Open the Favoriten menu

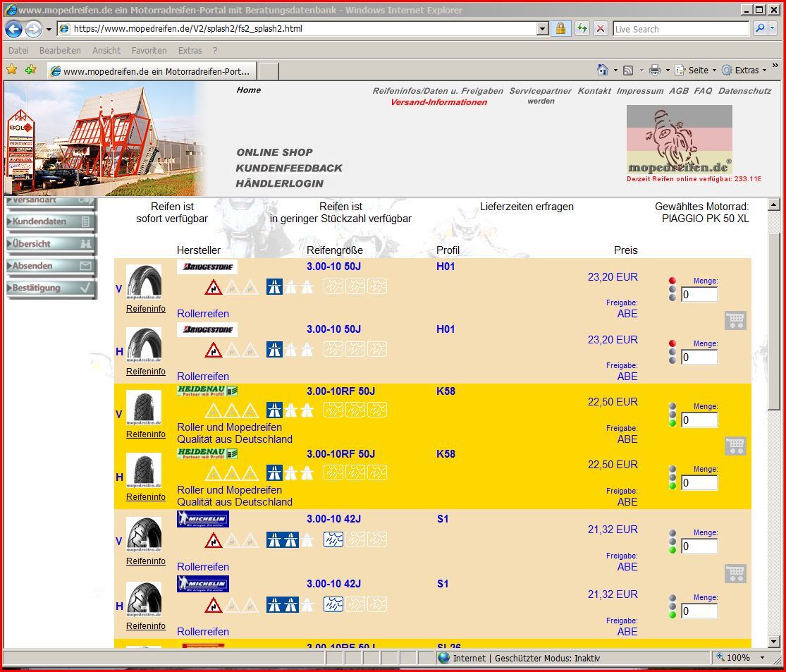(149, 51)
